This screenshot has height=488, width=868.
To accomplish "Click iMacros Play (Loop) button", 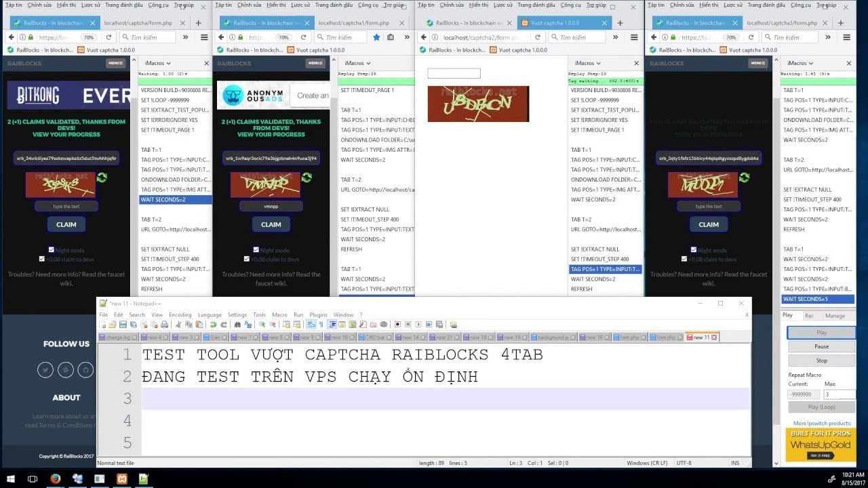I will pos(821,407).
